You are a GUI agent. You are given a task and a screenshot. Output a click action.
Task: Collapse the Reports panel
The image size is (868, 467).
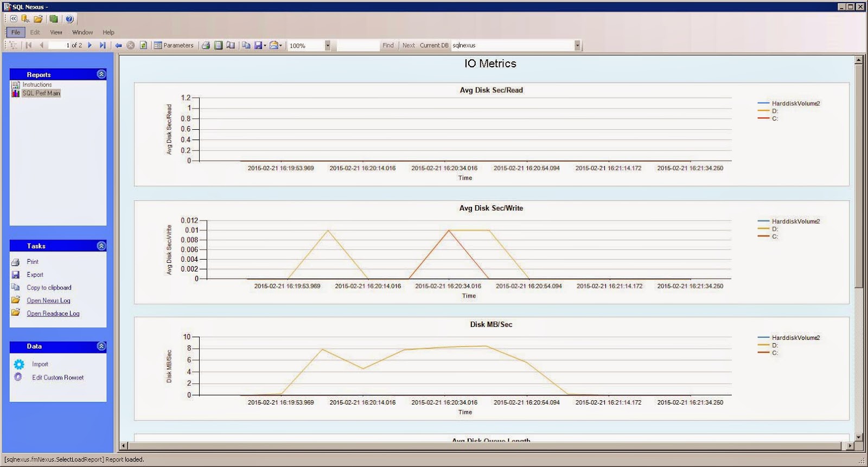click(x=101, y=74)
